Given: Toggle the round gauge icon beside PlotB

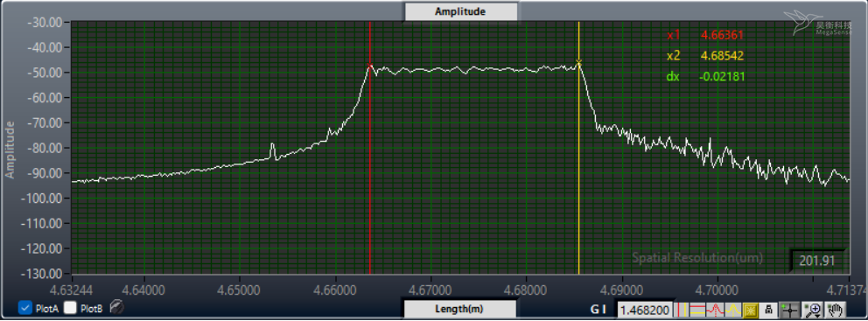Looking at the screenshot, I should 116,307.
